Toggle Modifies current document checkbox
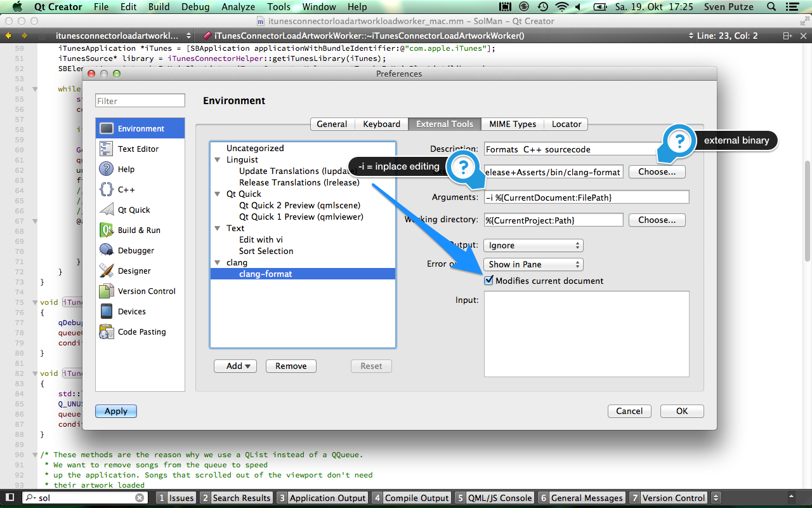This screenshot has height=508, width=812. (488, 280)
